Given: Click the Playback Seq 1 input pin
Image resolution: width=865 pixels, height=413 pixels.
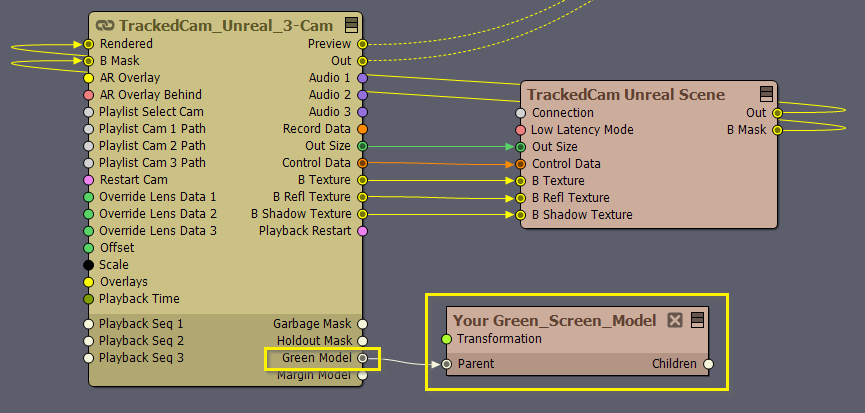Looking at the screenshot, I should coord(88,324).
